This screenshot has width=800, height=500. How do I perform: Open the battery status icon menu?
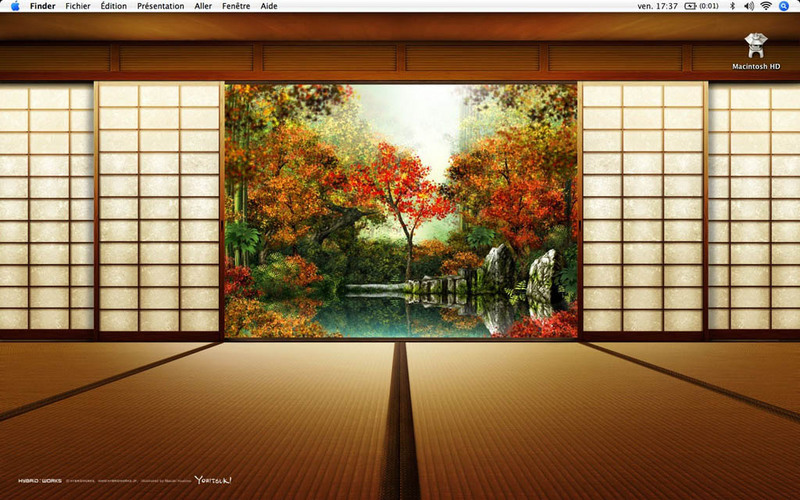pos(690,6)
